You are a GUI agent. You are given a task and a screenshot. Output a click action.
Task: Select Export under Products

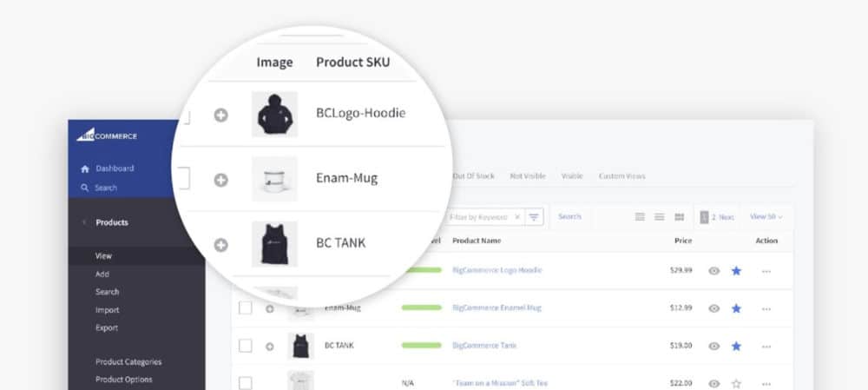coord(107,328)
